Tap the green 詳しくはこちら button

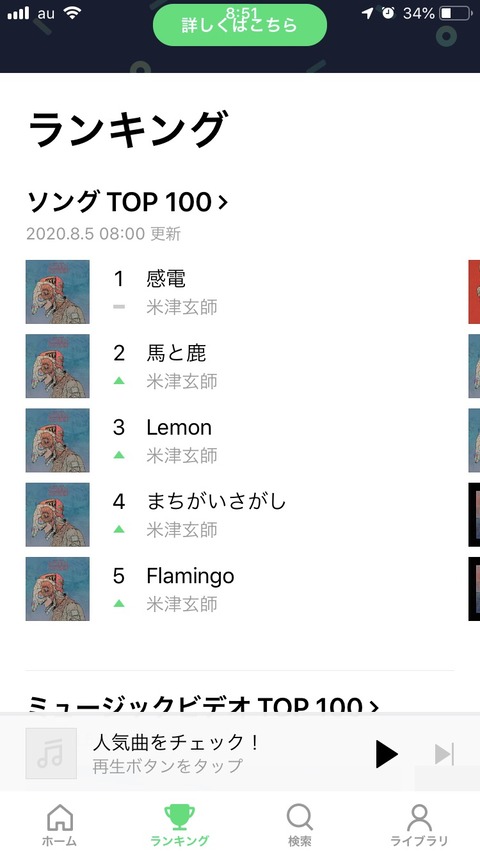pyautogui.click(x=240, y=25)
